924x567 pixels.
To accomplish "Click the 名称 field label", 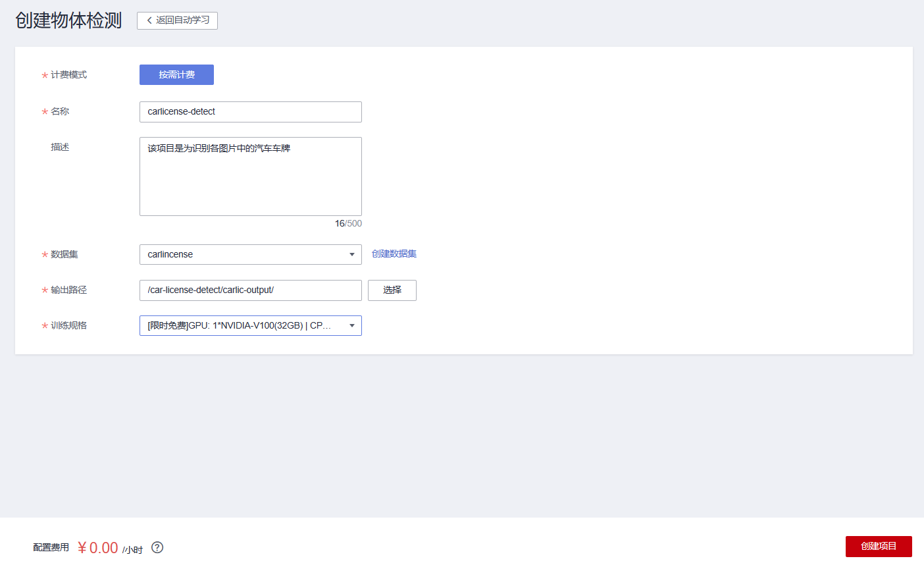I will coord(60,112).
